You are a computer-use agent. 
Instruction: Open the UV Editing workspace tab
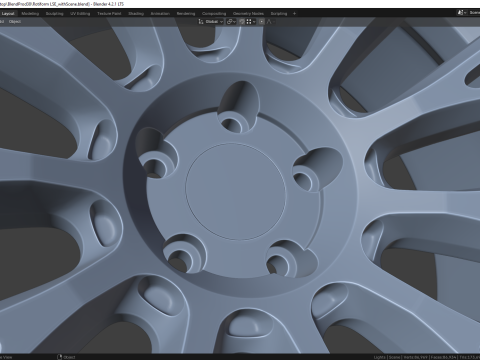point(80,14)
